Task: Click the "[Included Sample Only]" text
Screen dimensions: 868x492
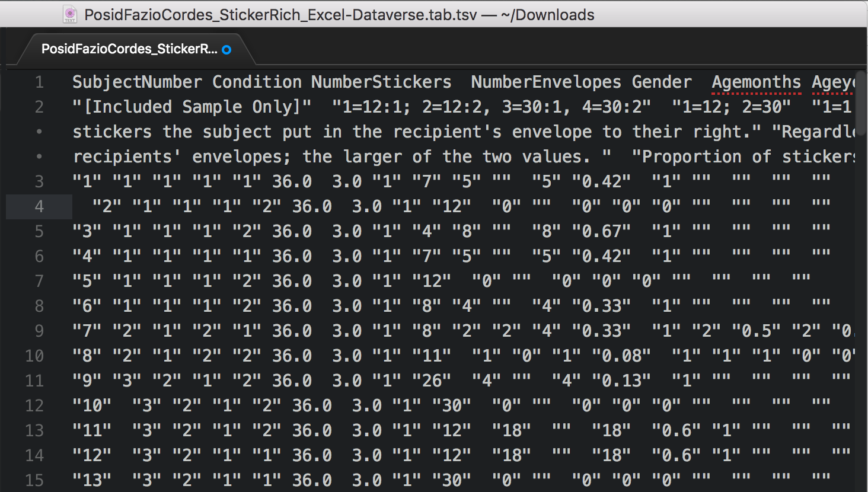Action: tap(192, 107)
